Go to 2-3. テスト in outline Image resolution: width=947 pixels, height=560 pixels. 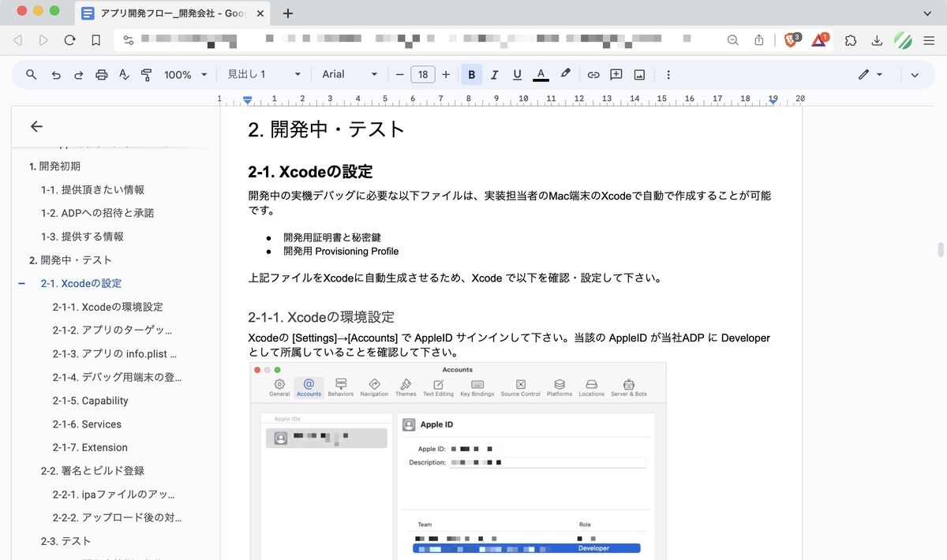[66, 541]
